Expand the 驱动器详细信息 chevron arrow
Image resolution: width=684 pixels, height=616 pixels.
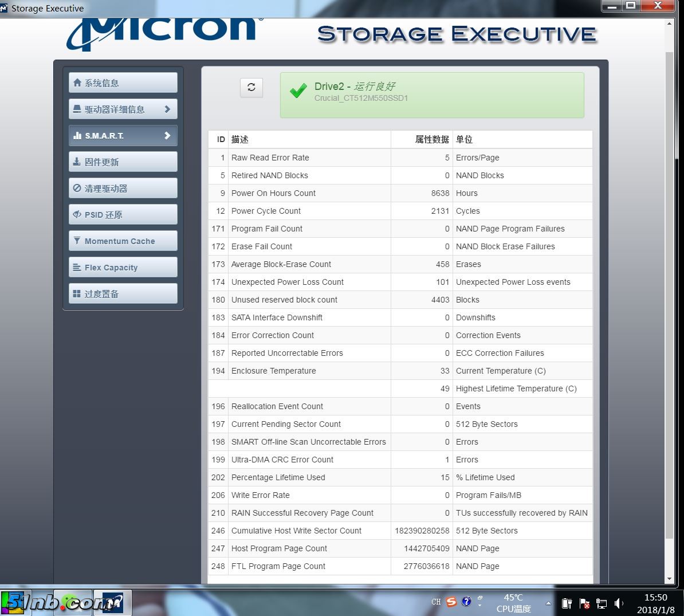coord(167,109)
